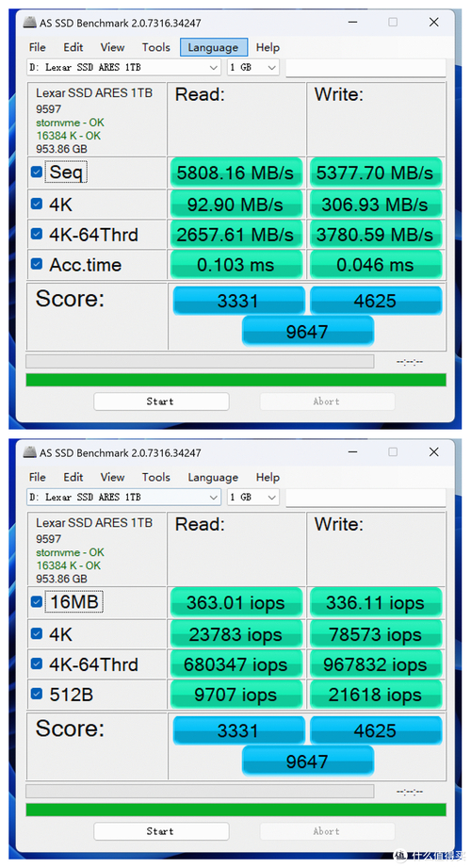The width and height of the screenshot is (471, 868).
Task: Click the green progress bar in upper window
Action: pyautogui.click(x=235, y=380)
